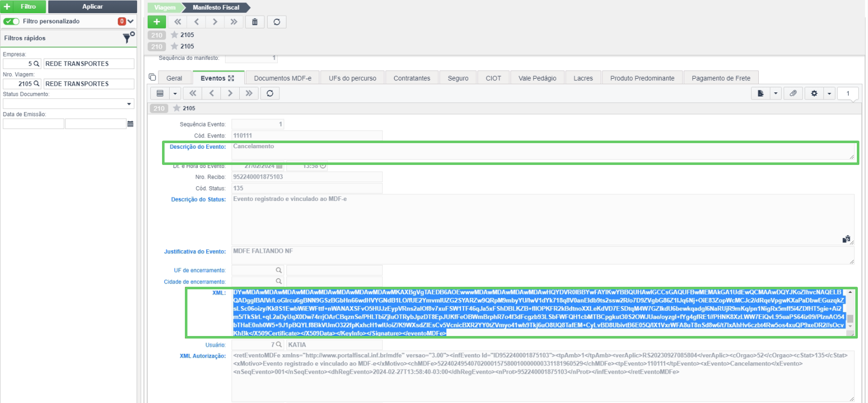The image size is (868, 403).
Task: Expand Eventos tab with fullscreen icon
Action: coord(231,78)
